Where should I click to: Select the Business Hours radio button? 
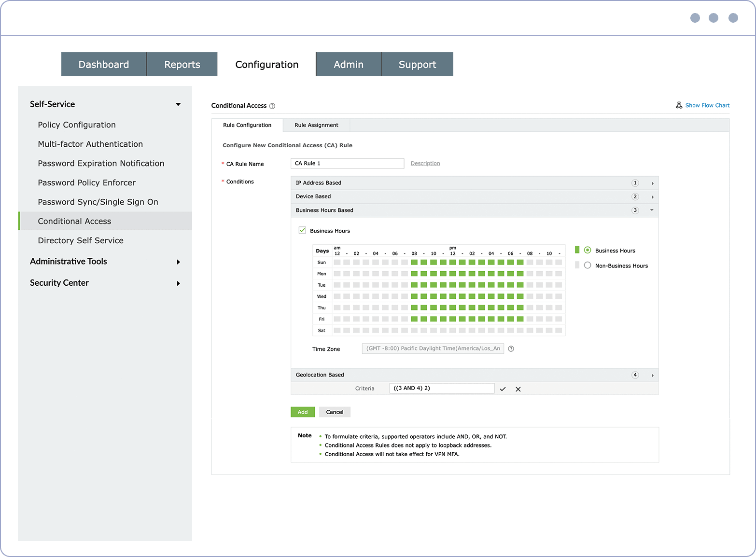click(588, 250)
